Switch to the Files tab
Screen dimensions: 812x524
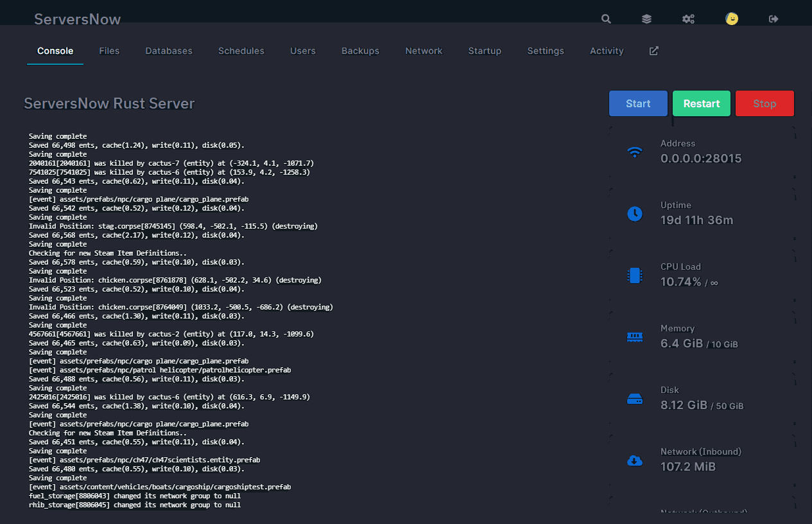109,51
